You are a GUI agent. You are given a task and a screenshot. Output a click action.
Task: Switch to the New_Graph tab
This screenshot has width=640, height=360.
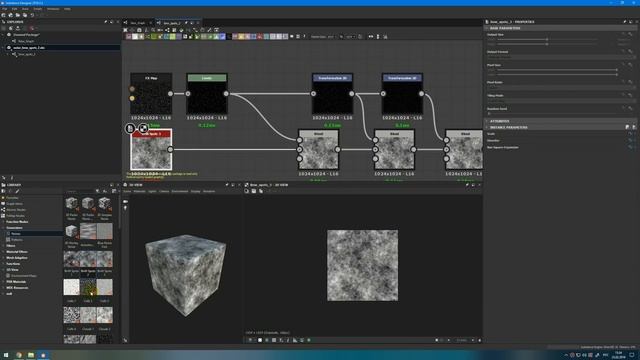pos(138,23)
